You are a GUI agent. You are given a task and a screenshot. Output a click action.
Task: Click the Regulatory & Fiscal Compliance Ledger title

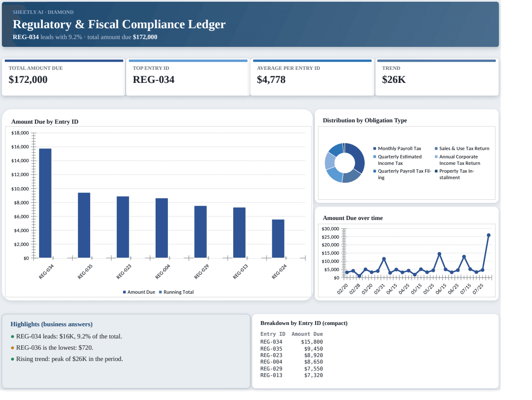(x=119, y=24)
